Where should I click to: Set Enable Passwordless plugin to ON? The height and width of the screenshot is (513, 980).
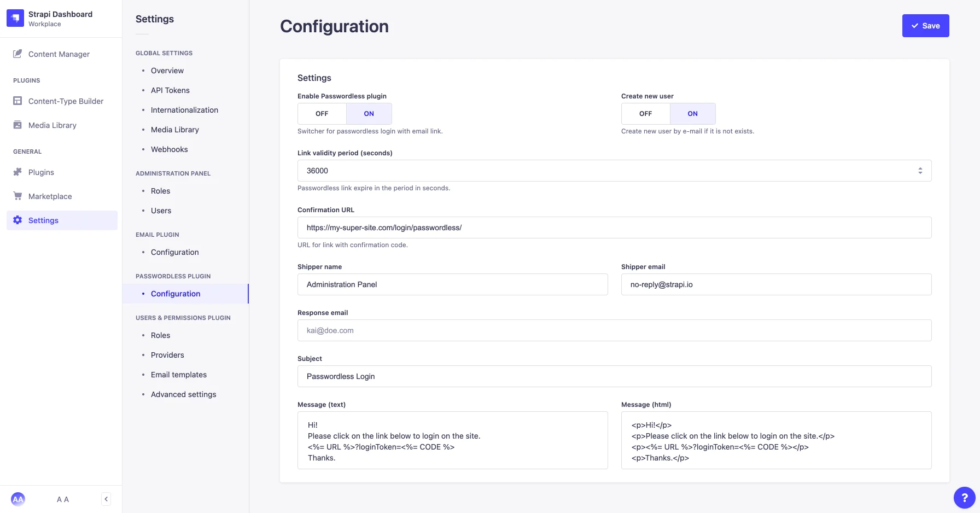(x=369, y=114)
